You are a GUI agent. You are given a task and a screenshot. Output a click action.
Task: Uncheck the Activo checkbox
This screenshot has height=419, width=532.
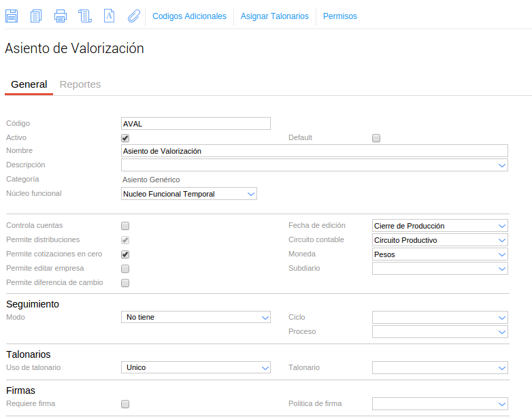[125, 138]
